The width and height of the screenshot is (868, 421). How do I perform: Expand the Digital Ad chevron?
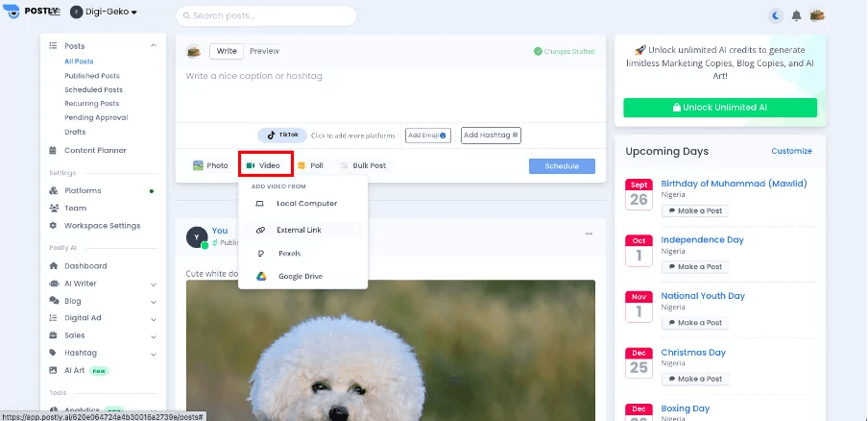tap(154, 320)
